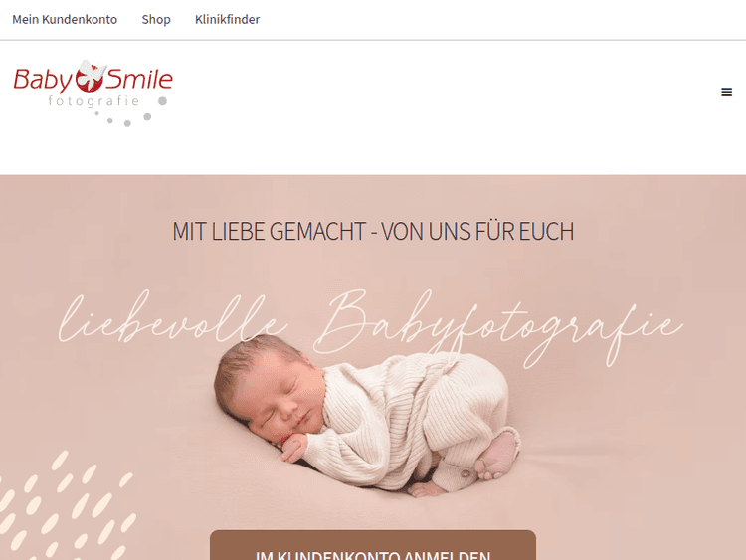Go to the Shop page
The height and width of the screenshot is (560, 746).
[x=156, y=20]
